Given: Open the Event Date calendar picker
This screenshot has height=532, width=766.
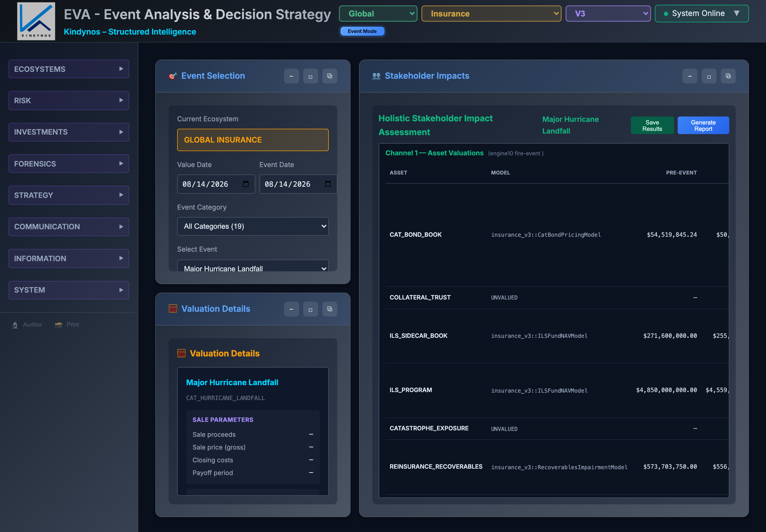Looking at the screenshot, I should coord(328,184).
